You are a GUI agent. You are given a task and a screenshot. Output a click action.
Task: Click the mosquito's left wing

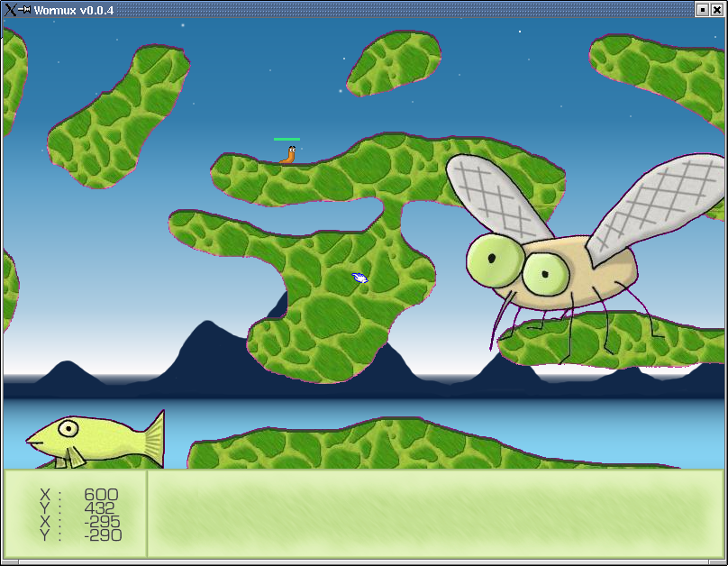499,199
